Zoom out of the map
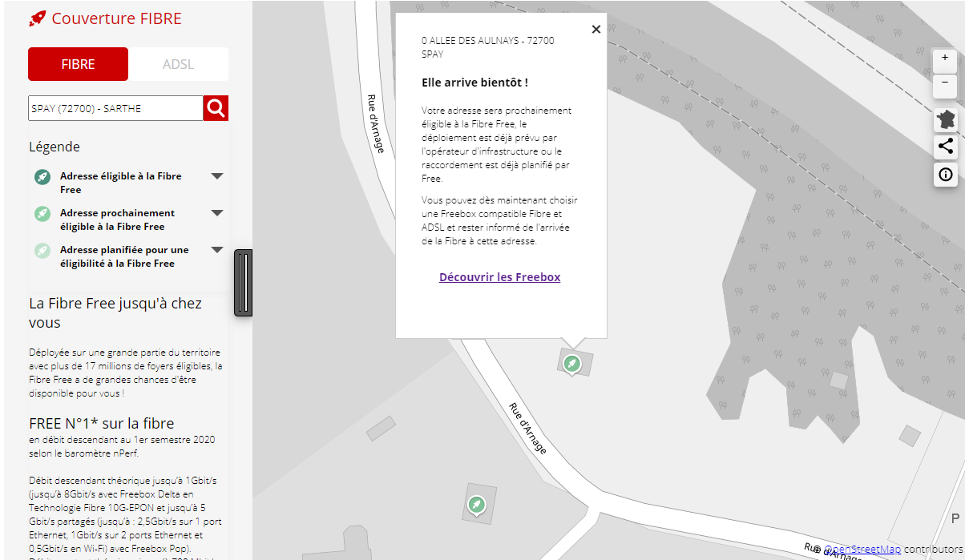The width and height of the screenshot is (965, 560). point(945,83)
